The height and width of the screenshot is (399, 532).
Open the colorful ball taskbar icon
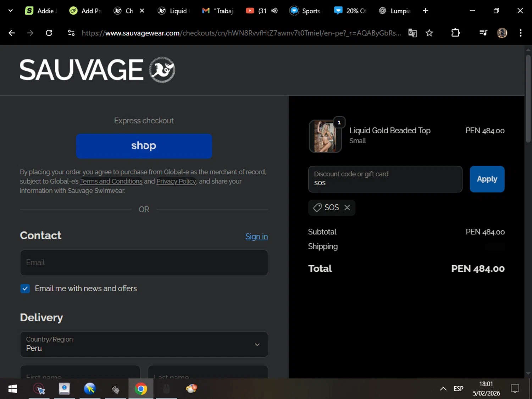192,389
